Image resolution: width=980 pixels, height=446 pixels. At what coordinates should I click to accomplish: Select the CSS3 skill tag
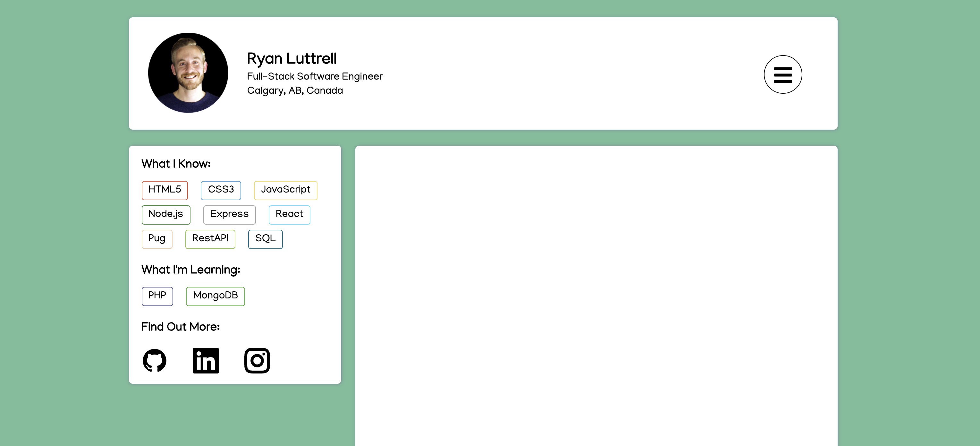tap(221, 190)
